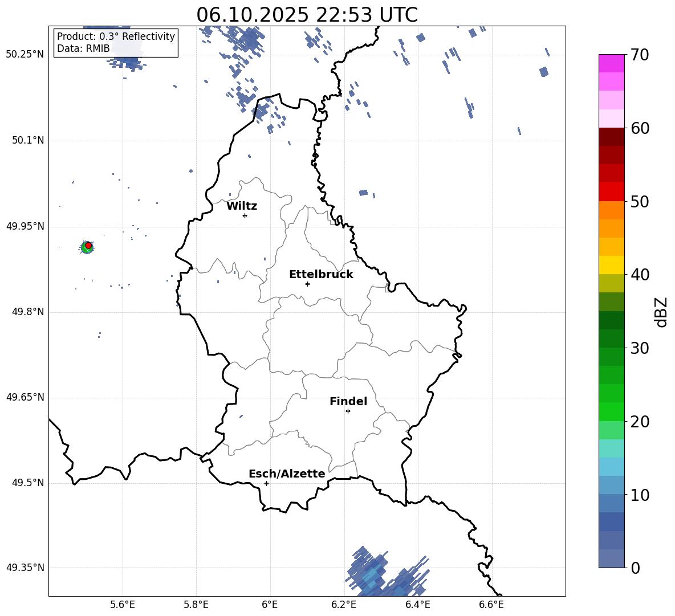Click the 6°E longitude label
The height and width of the screenshot is (616, 675).
[x=270, y=605]
